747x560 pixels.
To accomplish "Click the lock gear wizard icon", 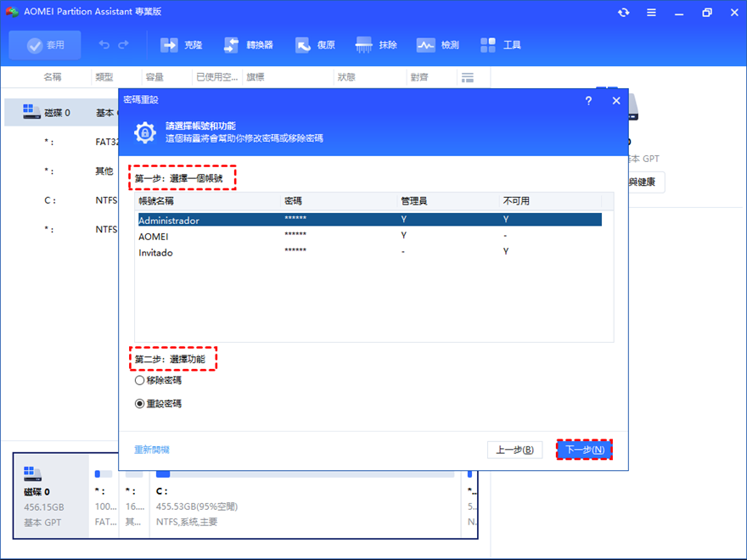I will tap(145, 132).
